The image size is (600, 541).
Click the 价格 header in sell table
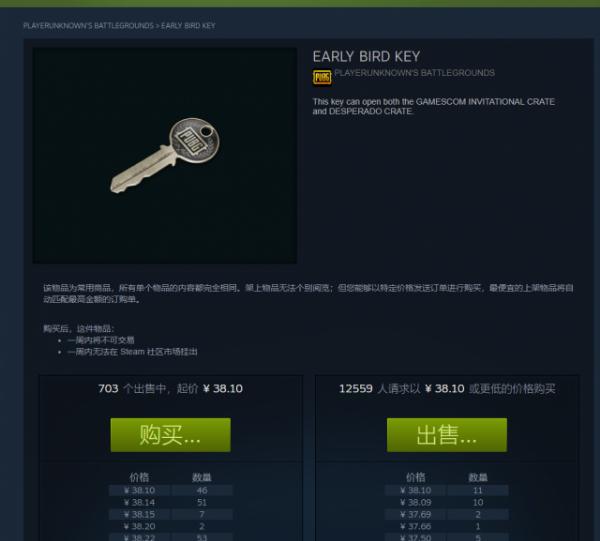tap(139, 477)
